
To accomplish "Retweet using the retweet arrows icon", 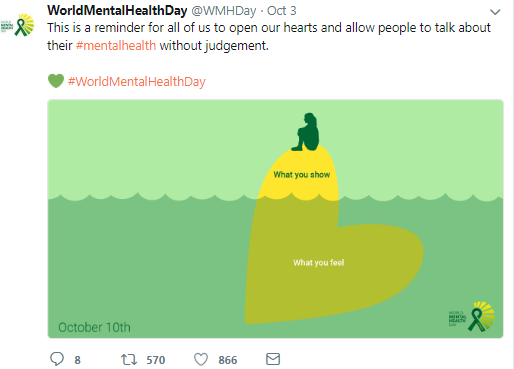I will coord(129,359).
